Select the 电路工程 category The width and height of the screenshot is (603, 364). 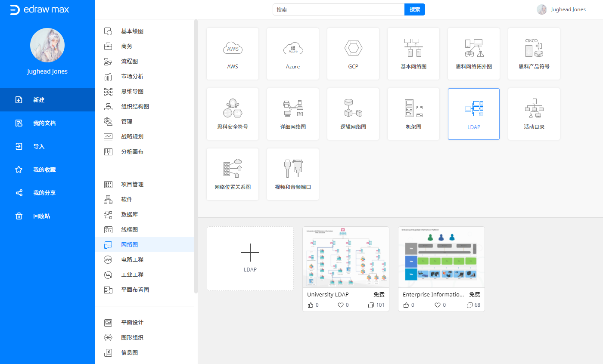pos(144,260)
